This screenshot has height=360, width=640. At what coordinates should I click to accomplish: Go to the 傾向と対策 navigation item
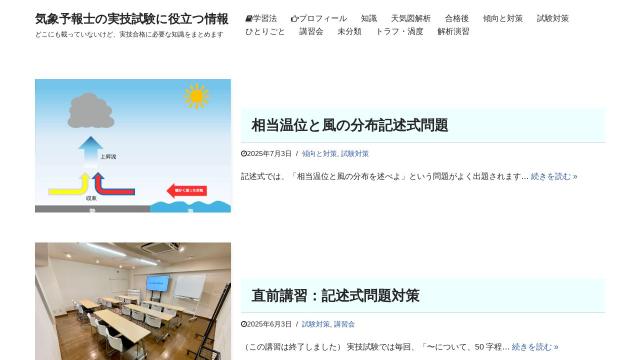503,18
